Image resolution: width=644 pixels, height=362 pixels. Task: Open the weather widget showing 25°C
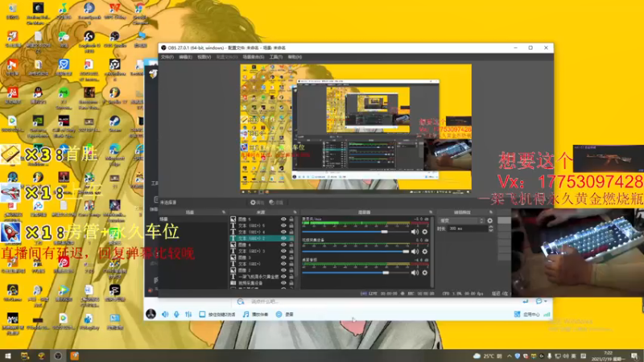[x=487, y=356]
